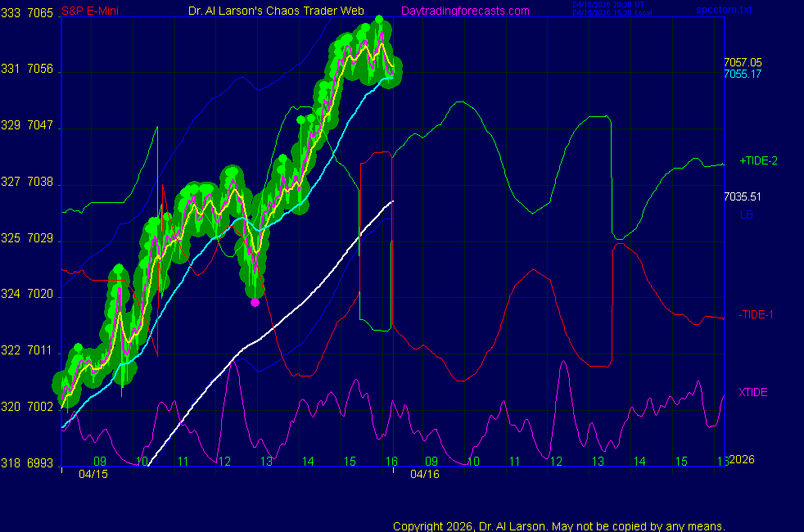Click the 7035.51 white average price value
Viewport: 804px width, 532px height.
click(743, 196)
